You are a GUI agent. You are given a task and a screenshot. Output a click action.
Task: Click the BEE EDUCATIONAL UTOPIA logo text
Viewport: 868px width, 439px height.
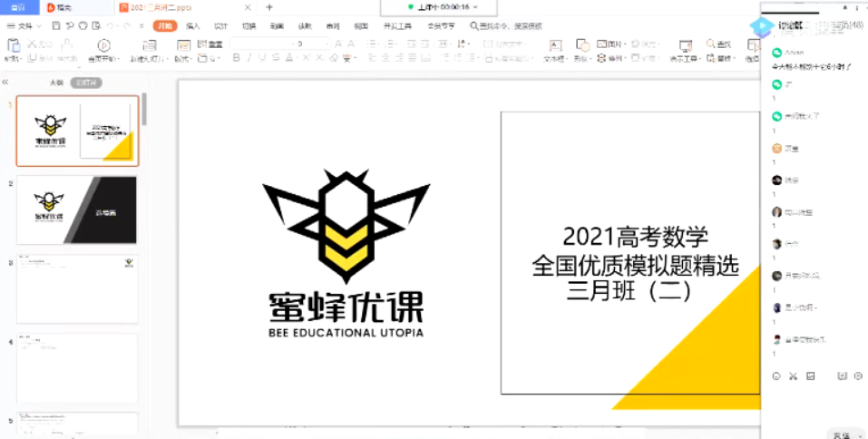346,333
